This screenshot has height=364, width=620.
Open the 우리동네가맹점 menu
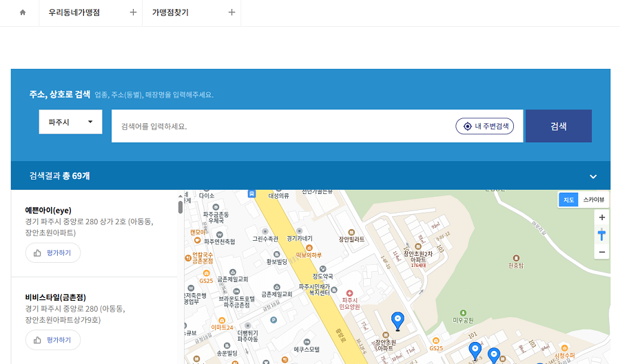[74, 12]
